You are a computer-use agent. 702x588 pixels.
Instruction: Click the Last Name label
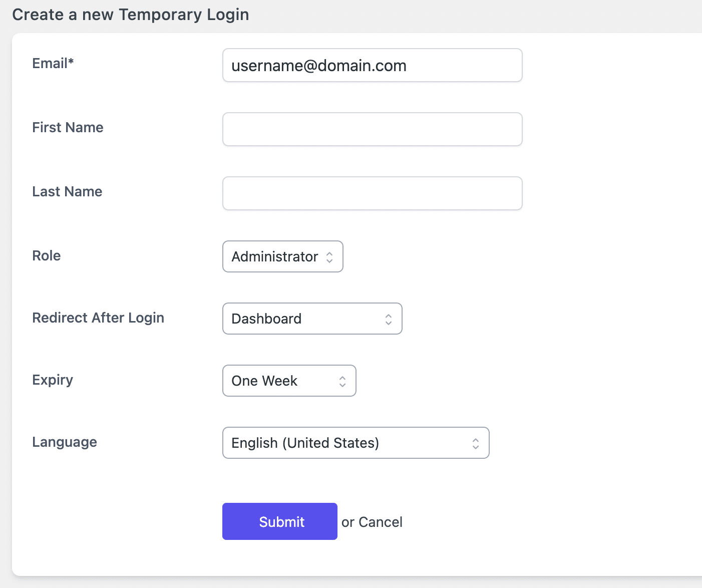click(x=67, y=191)
